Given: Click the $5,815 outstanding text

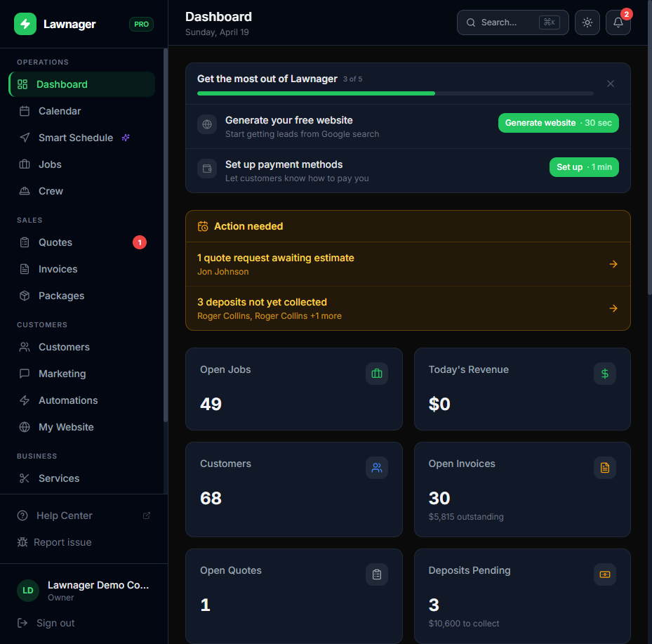Looking at the screenshot, I should [x=466, y=517].
